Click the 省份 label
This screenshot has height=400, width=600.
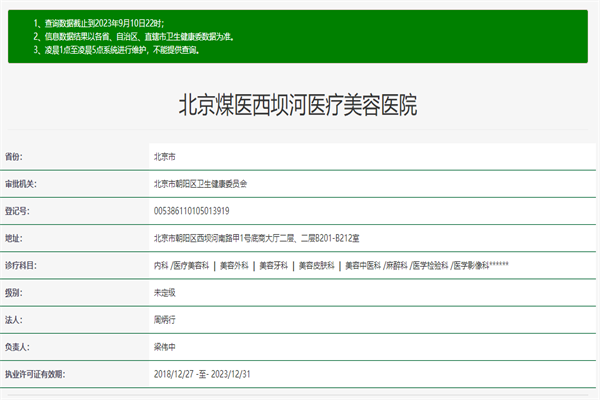click(x=14, y=157)
